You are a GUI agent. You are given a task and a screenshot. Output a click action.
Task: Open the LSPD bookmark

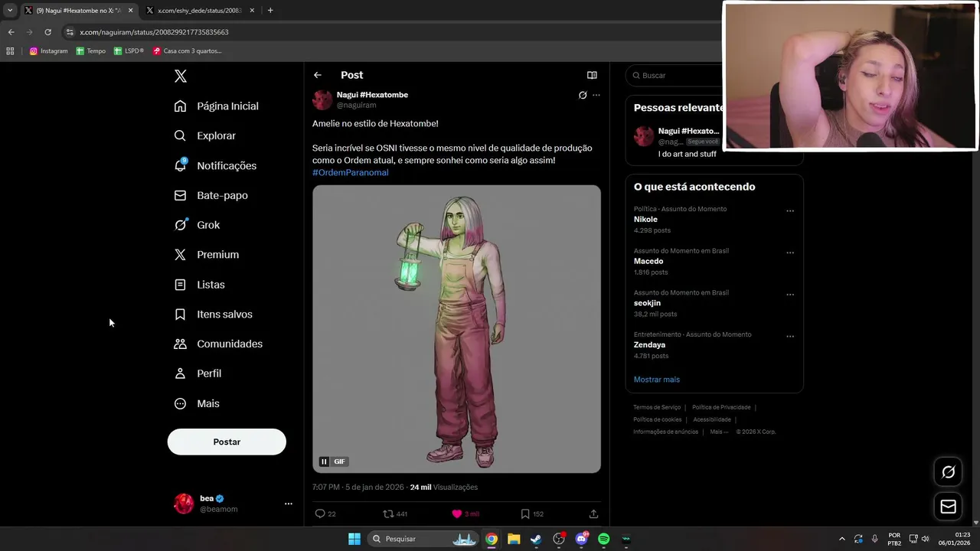tap(129, 51)
